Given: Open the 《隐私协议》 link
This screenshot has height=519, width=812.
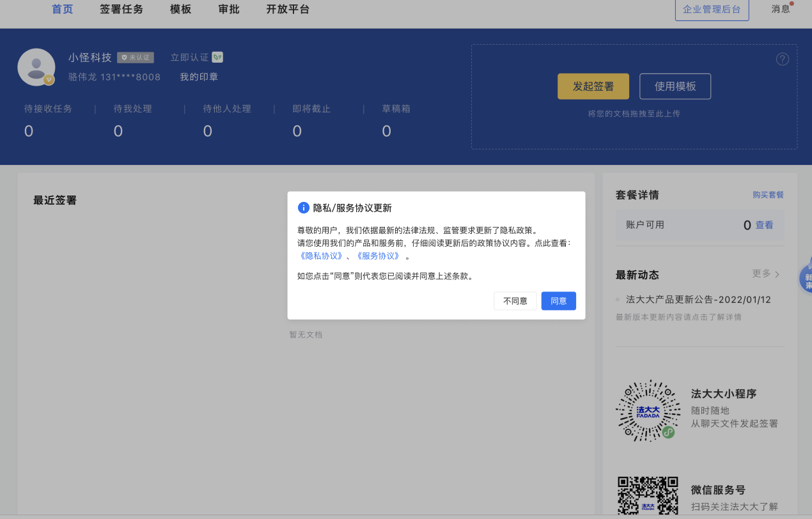Looking at the screenshot, I should 322,256.
